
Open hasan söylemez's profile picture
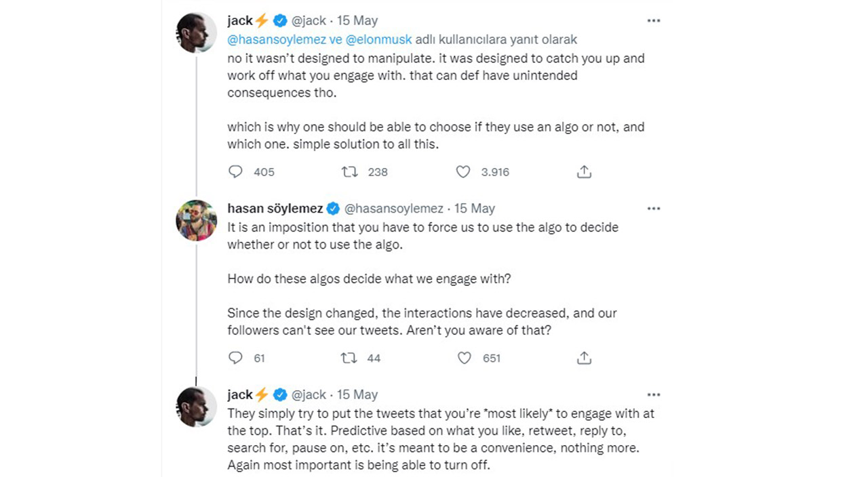click(x=196, y=220)
